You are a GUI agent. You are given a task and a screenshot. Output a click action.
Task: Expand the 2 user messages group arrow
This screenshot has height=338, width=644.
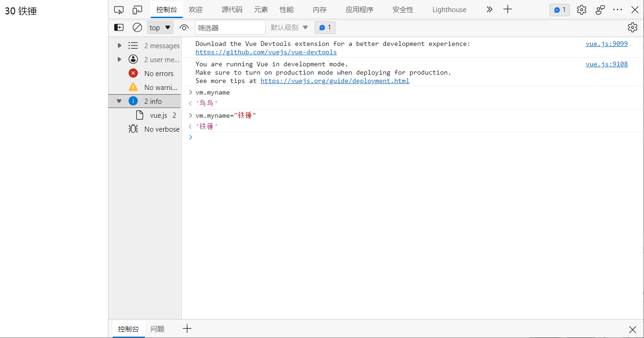pos(120,59)
